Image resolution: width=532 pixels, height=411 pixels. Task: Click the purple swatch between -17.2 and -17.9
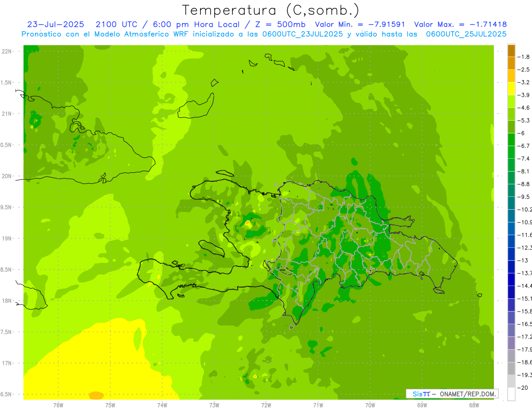pos(511,343)
